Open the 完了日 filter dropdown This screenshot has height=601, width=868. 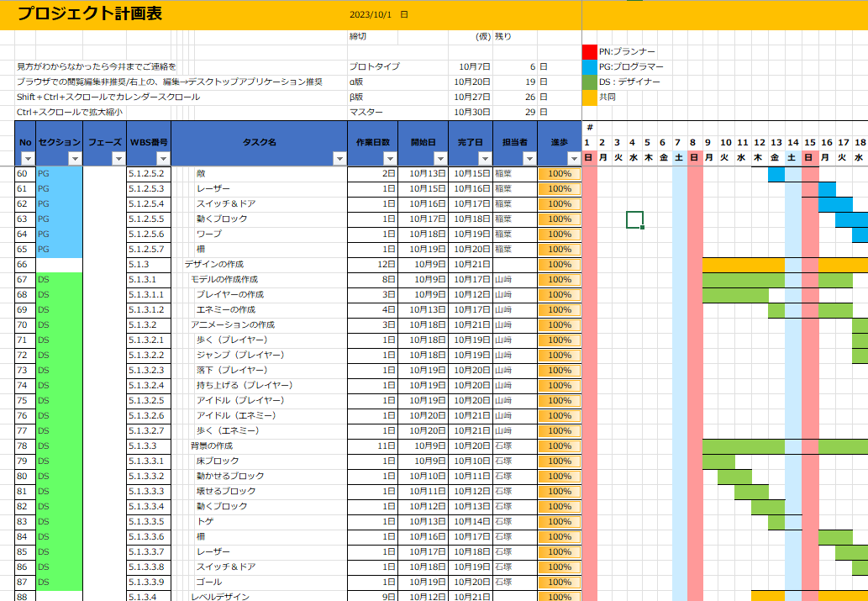pyautogui.click(x=484, y=159)
